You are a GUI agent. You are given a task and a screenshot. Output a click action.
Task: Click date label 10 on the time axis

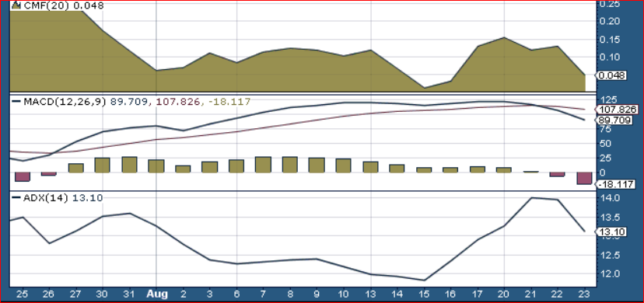344,294
